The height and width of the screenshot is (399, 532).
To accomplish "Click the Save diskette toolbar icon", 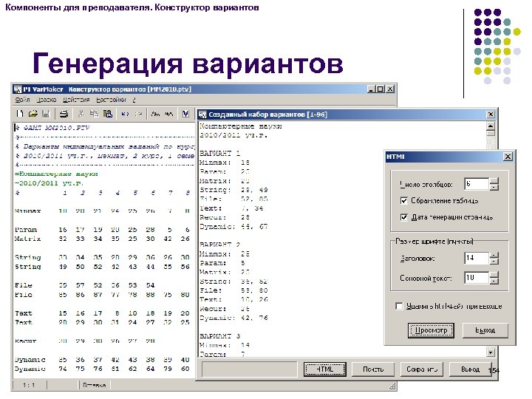I will (46, 114).
